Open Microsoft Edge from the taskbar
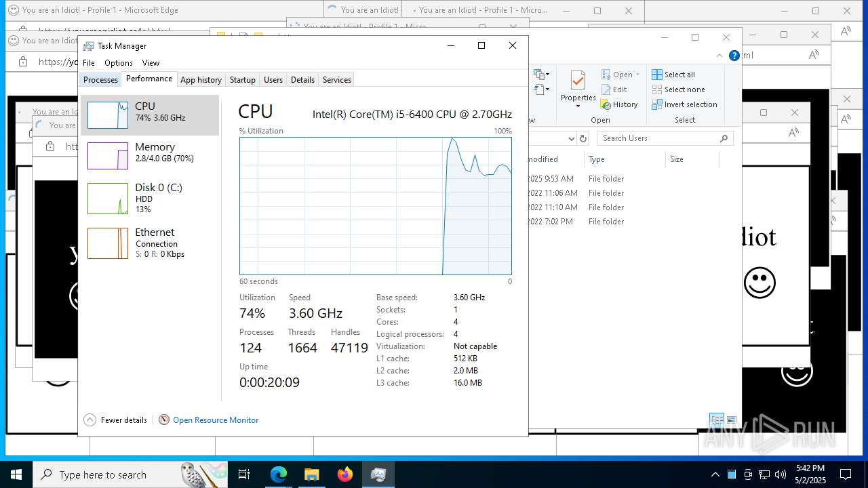This screenshot has height=488, width=868. 279,474
